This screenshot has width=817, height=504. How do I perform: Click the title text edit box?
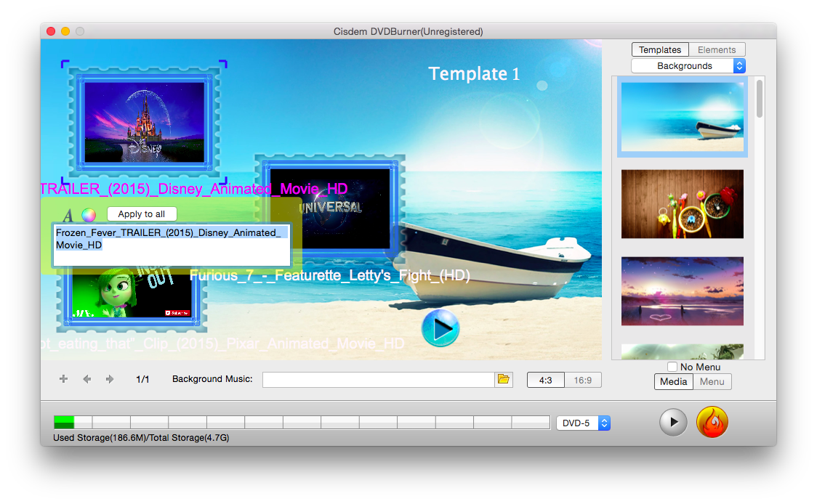pyautogui.click(x=172, y=245)
